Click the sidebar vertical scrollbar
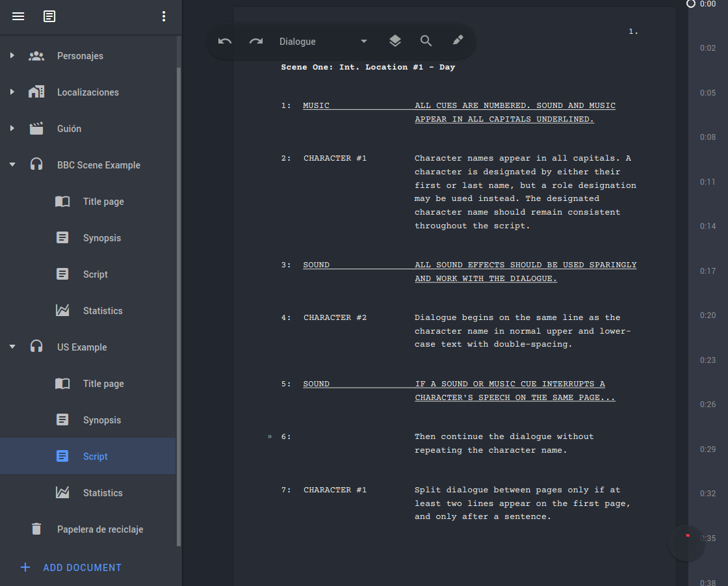This screenshot has width=728, height=586. click(x=179, y=307)
